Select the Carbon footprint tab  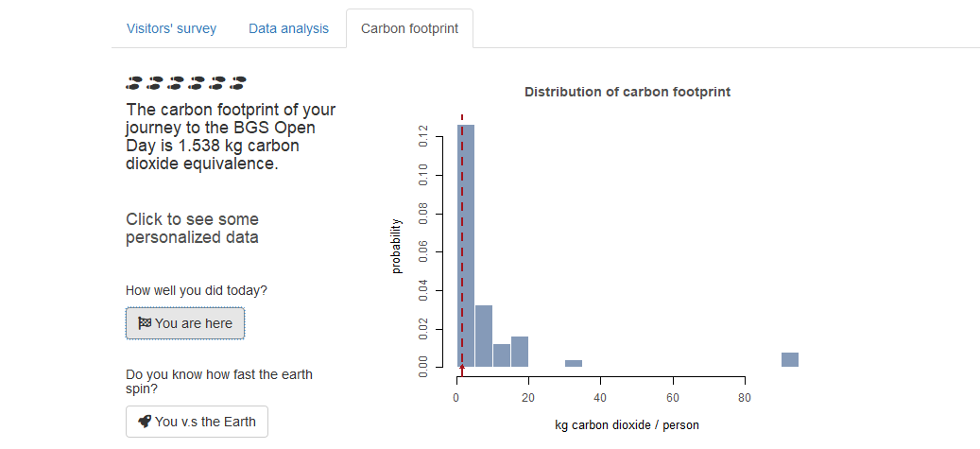tap(409, 28)
